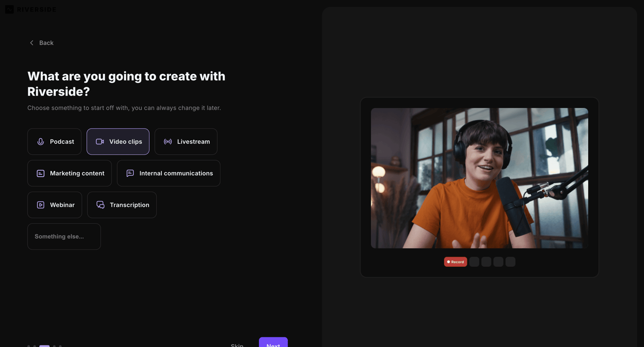Click the "Choose something to start off with" subtitle
644x347 pixels.
[124, 108]
